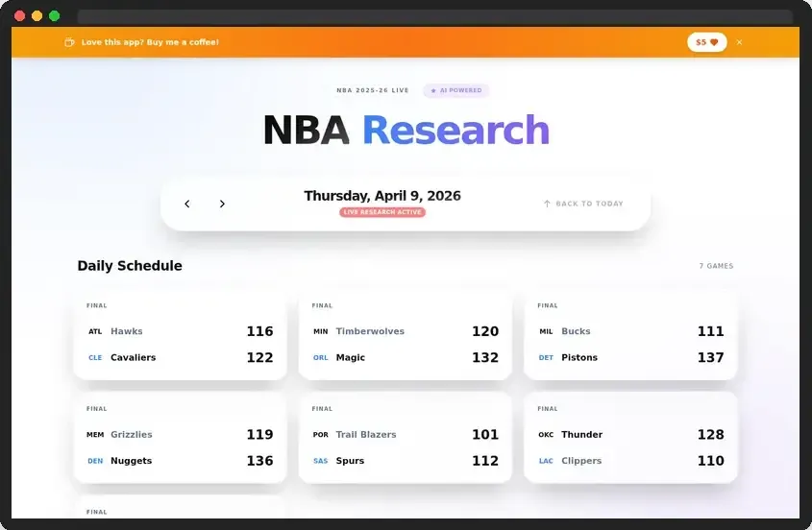Click the Cavaliers score 122

[x=259, y=357]
